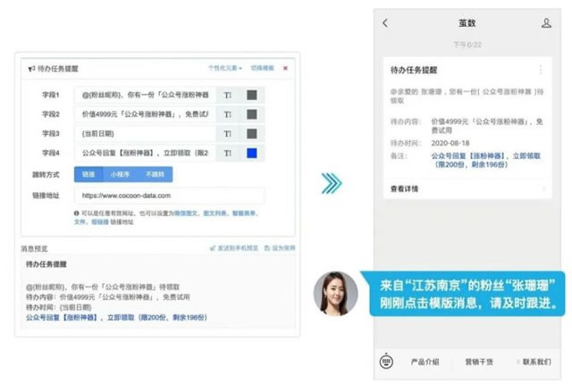Click the 链接地址 URL input field
The image size is (572, 392).
(170, 196)
